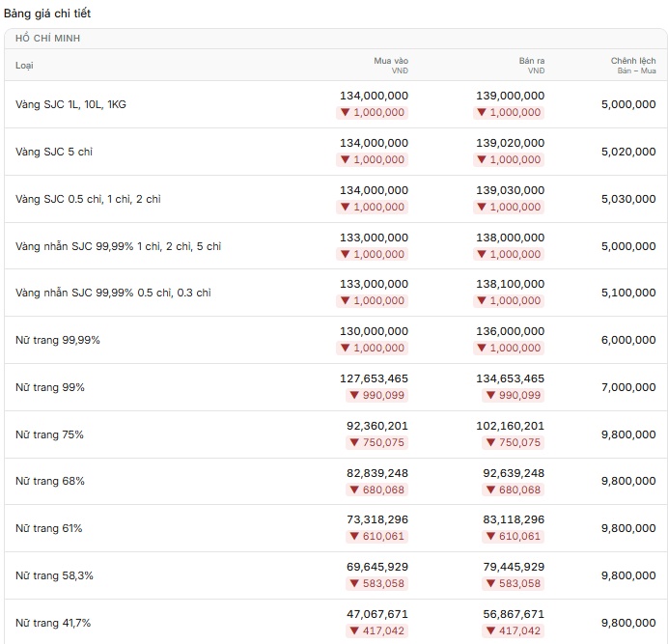Screen dimensions: 668x644
Task: Click the down arrow under 73,318,296
Action: [354, 536]
